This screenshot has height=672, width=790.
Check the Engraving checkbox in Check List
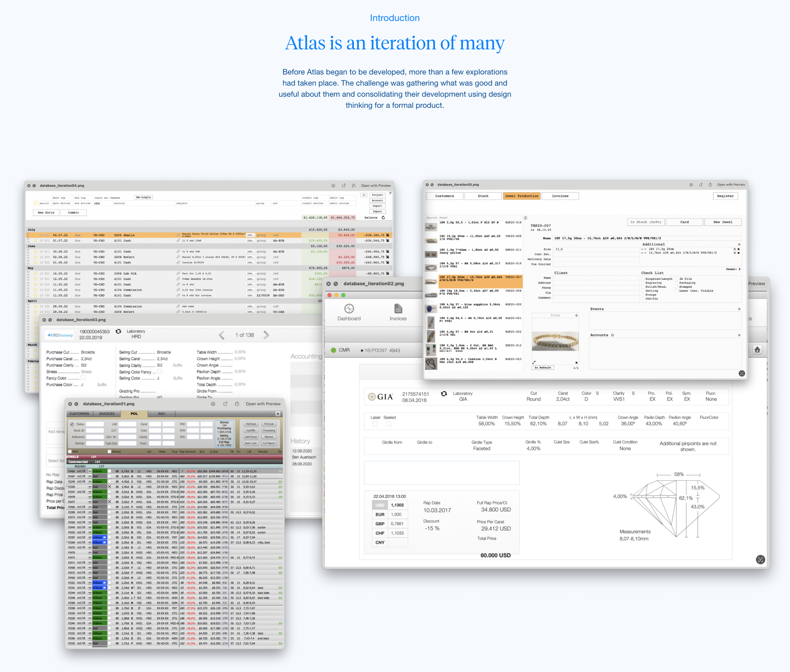pos(643,283)
